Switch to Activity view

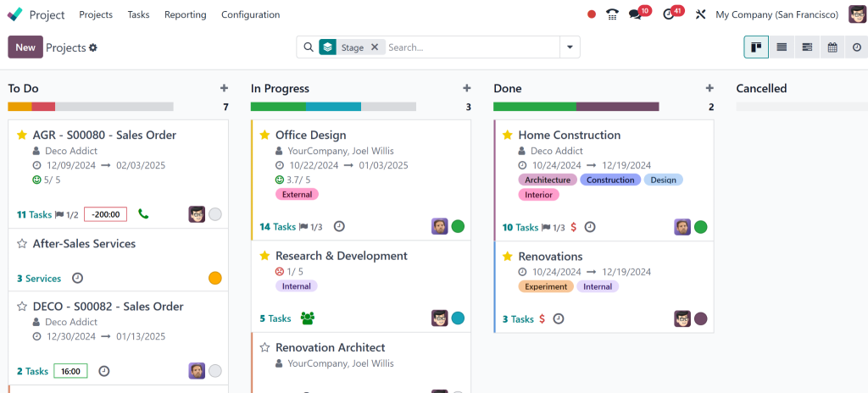(x=857, y=47)
